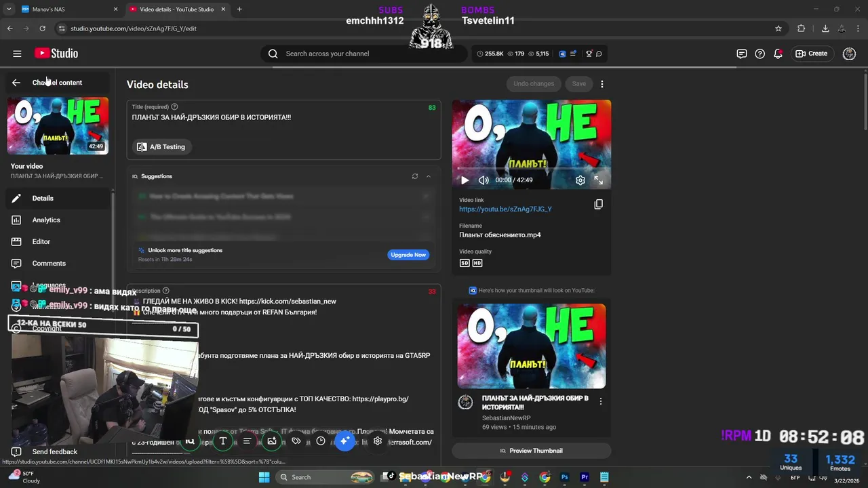Reload the page
868x488 pixels.
[x=42, y=28]
